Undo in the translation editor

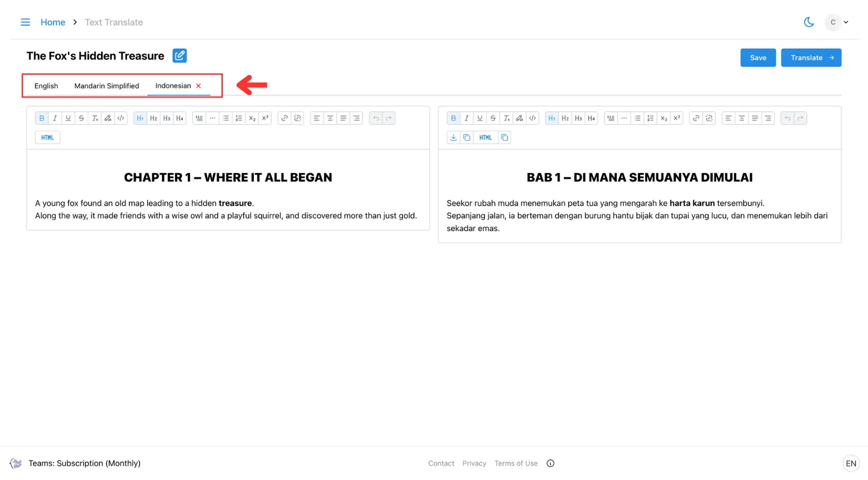point(787,118)
